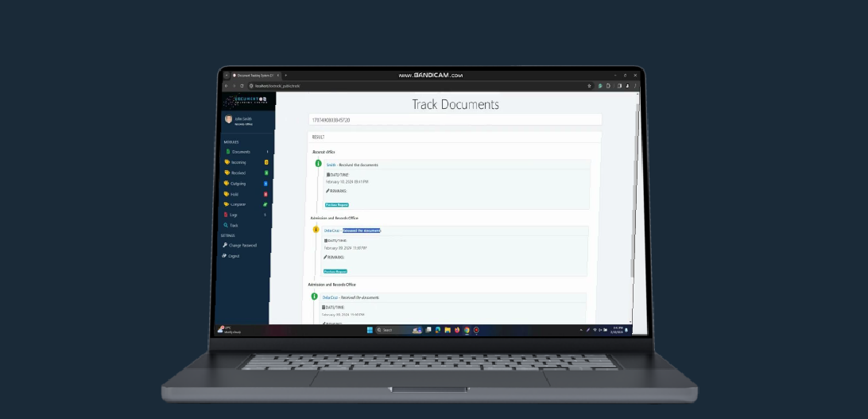Click the Outgoing tag icon

227,183
